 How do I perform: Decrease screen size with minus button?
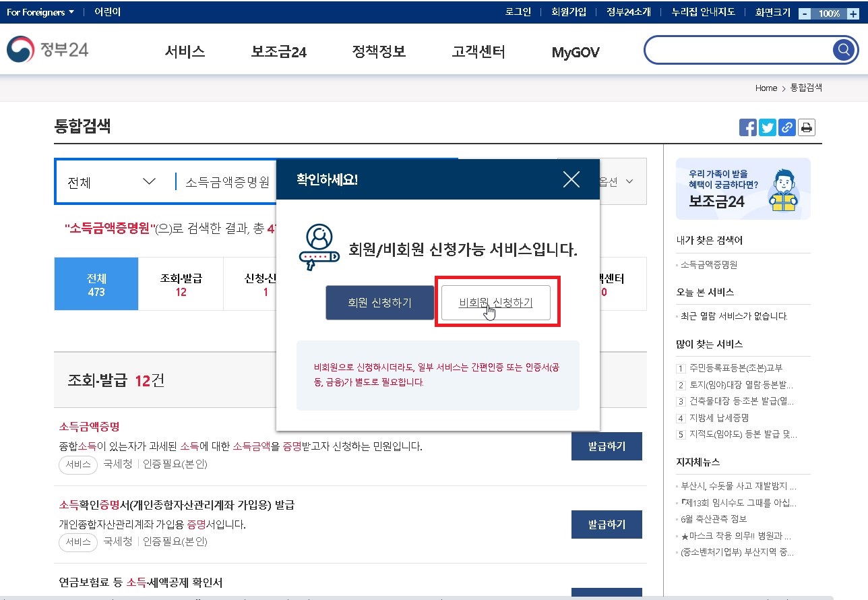pyautogui.click(x=805, y=13)
